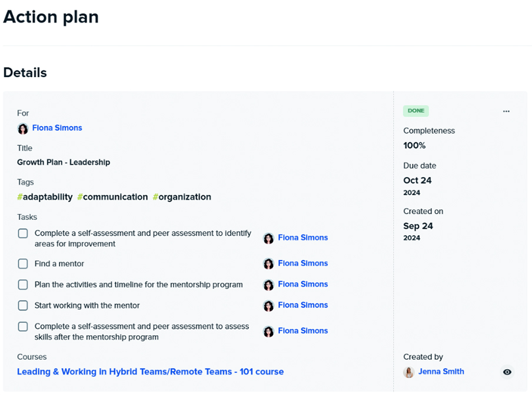Check the self-assessment to identify areas for improvement task
Viewport: 532px width, 401px height.
[23, 233]
